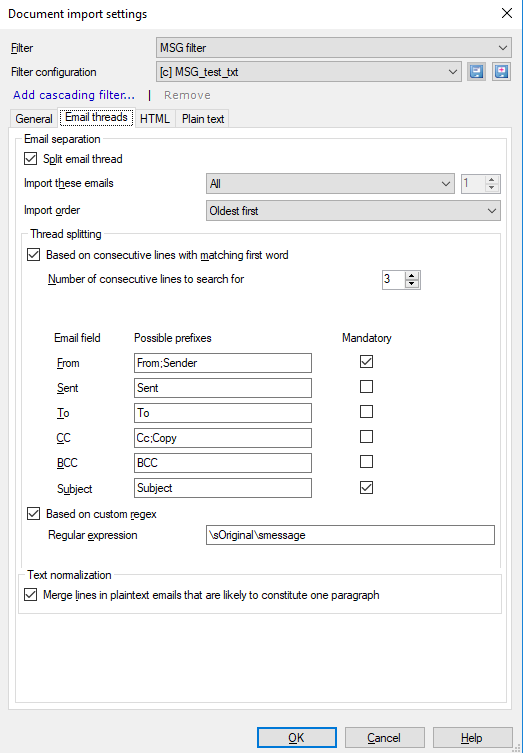Click up arrow of the email count spinner

[492, 180]
